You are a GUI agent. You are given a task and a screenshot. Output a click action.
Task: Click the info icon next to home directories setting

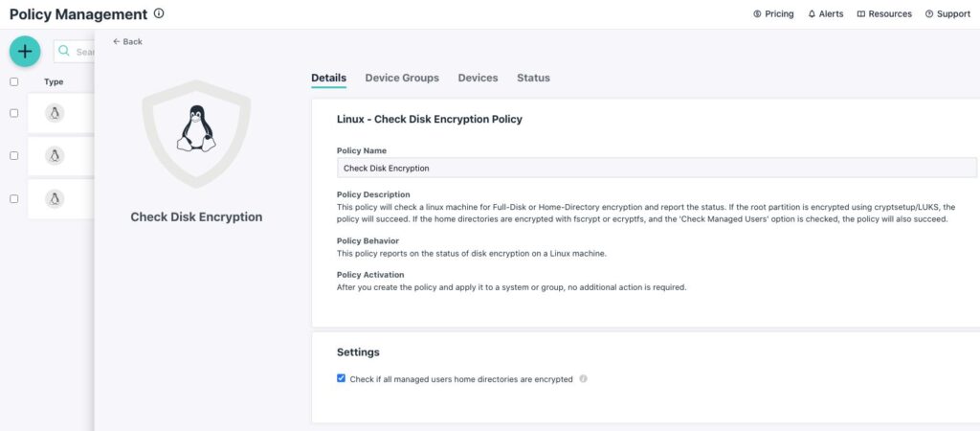pyautogui.click(x=583, y=379)
